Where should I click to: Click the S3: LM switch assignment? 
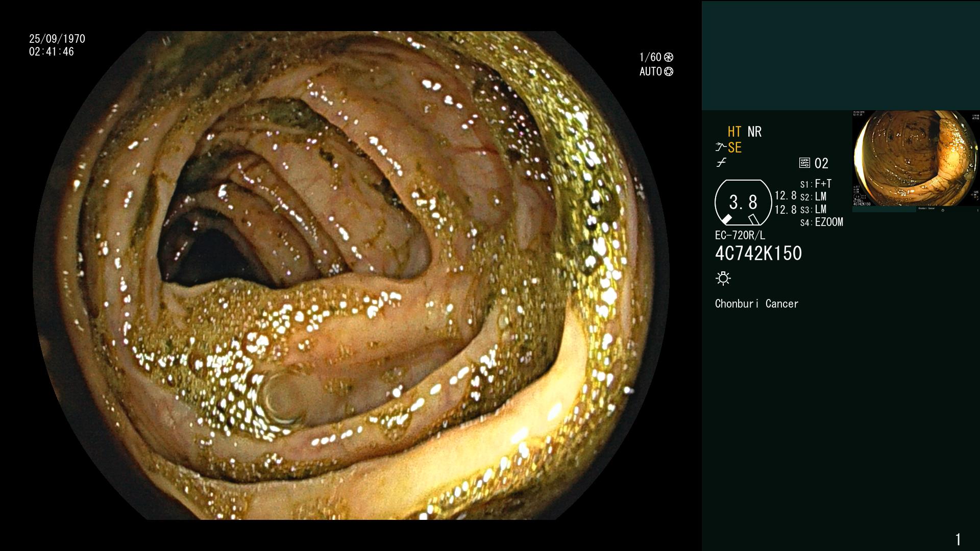[x=813, y=209]
